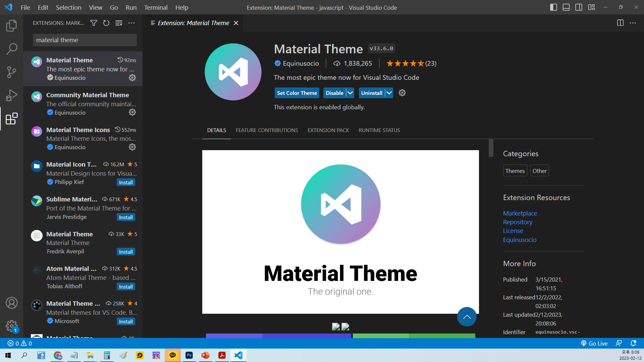This screenshot has height=362, width=644.
Task: Expand the Disable button dropdown arrow
Action: [x=350, y=93]
